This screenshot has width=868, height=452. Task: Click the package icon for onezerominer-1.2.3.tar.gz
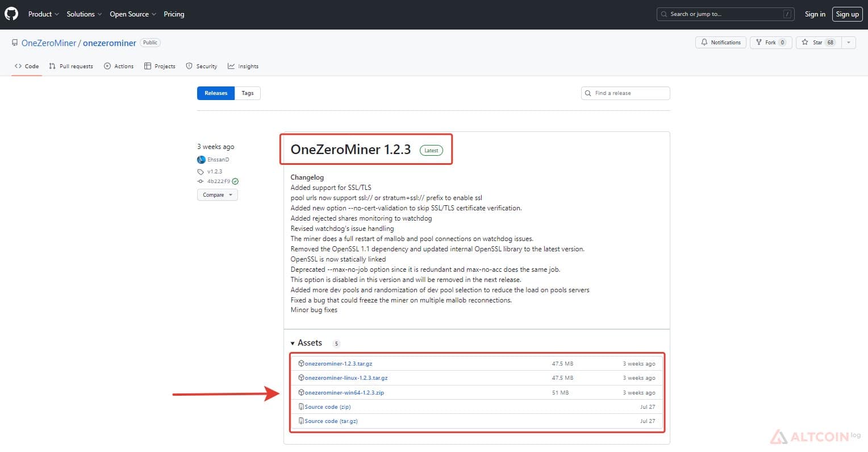point(301,363)
